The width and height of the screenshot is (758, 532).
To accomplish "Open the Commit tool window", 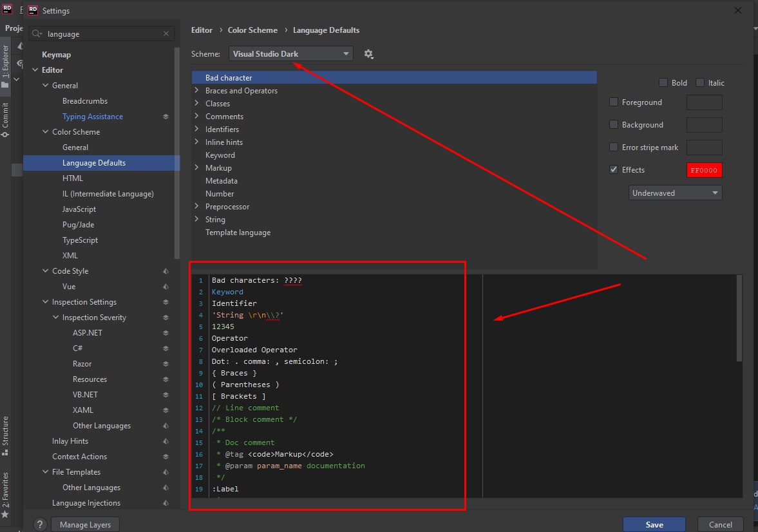I will click(x=5, y=119).
